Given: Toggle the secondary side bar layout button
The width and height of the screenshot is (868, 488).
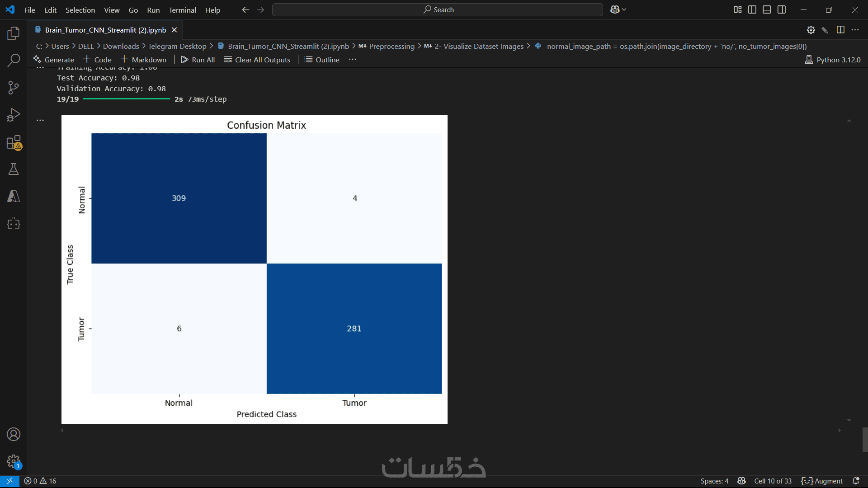Looking at the screenshot, I should pos(782,9).
